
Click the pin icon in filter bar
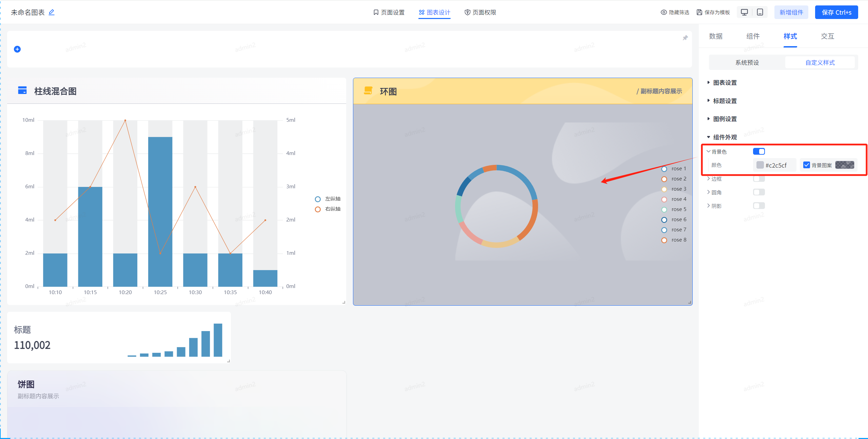coord(685,38)
